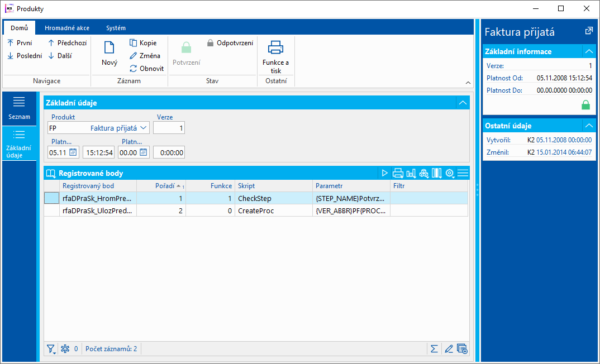Click the {VER_ABBR}PF{PROC... parameter cell
The width and height of the screenshot is (600, 364).
pyautogui.click(x=351, y=210)
